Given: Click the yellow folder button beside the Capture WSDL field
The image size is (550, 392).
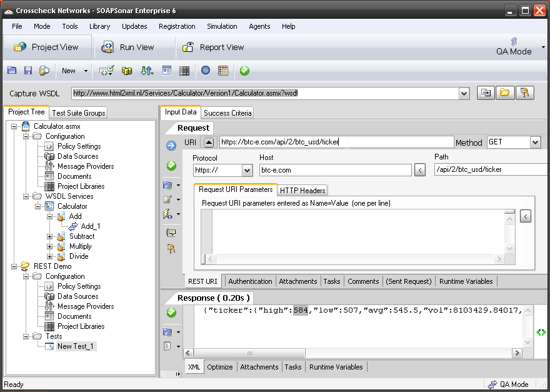Looking at the screenshot, I should coord(505,93).
